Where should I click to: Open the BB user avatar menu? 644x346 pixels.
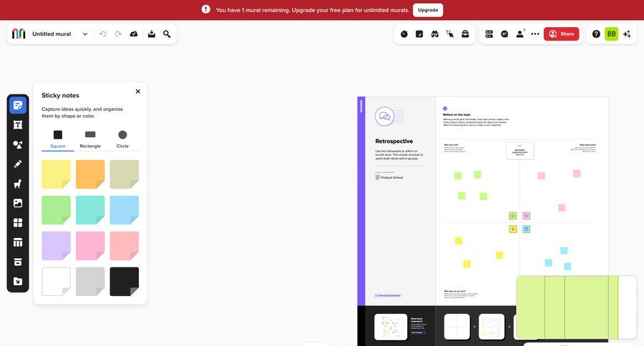[611, 34]
